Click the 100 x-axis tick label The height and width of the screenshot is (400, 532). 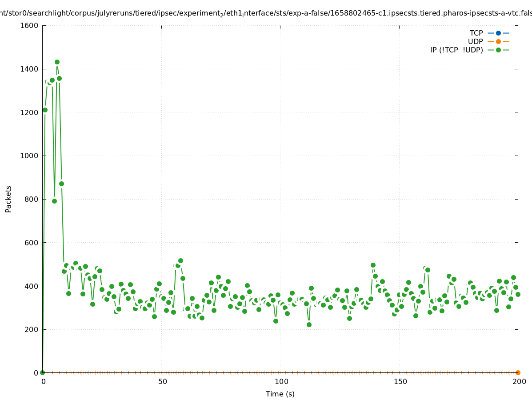pos(280,381)
